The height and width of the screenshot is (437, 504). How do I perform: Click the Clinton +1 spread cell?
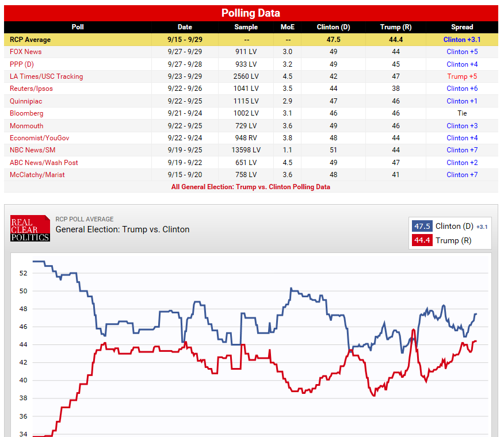(462, 101)
